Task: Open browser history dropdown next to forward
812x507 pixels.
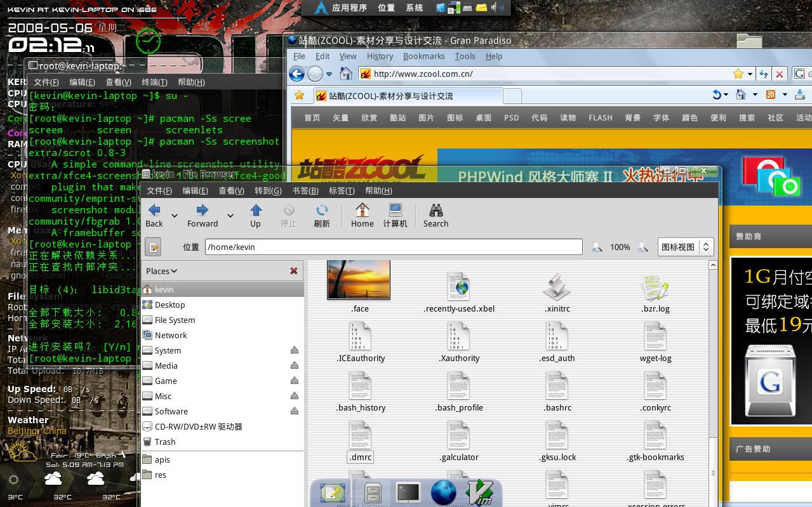Action: (329, 74)
